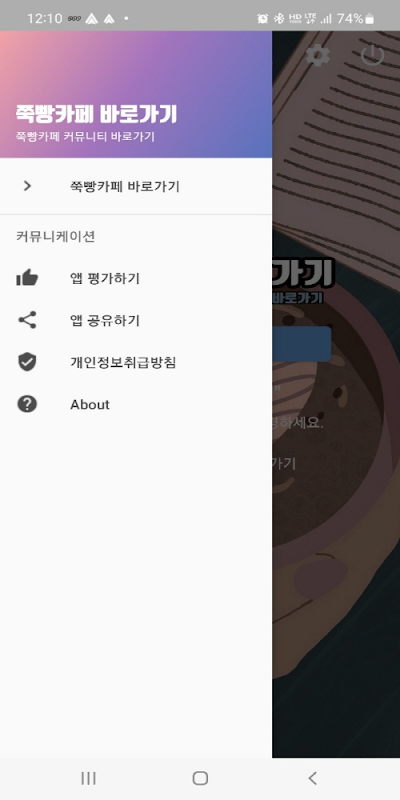Tap the chevron arrow beside 쭉빵카페 바로가기
The height and width of the screenshot is (800, 400).
coord(27,186)
